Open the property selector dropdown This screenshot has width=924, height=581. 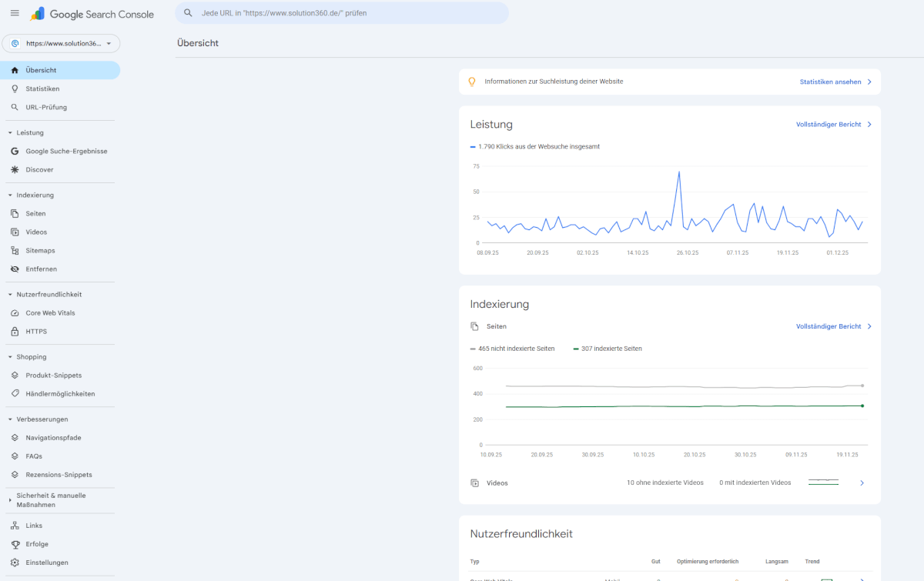tap(61, 43)
